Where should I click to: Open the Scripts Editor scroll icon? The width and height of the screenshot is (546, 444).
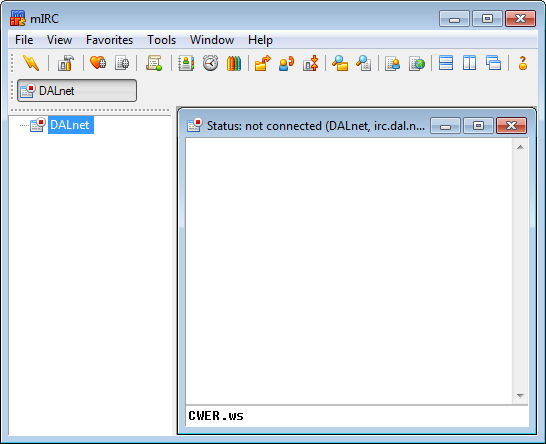154,63
